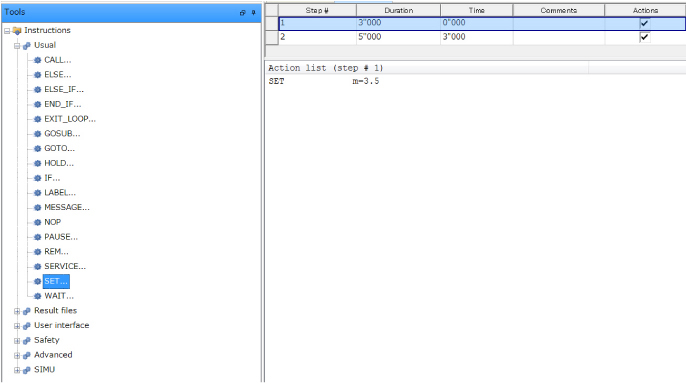The height and width of the screenshot is (385, 686).
Task: Expand the User interface node
Action: click(x=17, y=326)
